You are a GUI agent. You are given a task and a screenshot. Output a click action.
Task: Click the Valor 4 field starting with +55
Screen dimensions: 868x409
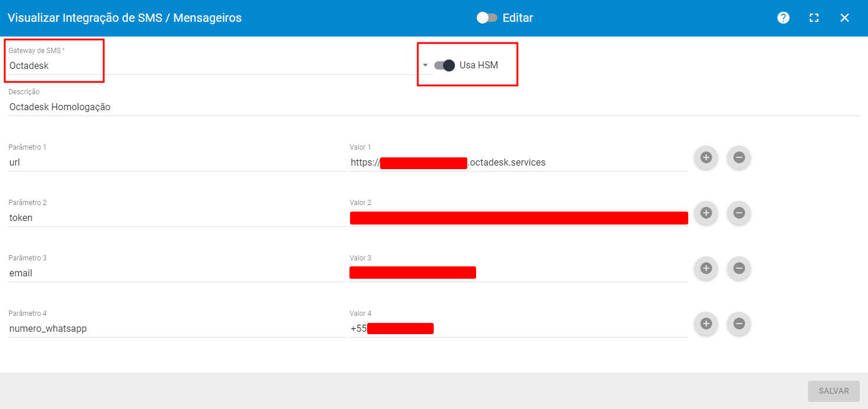tap(519, 329)
